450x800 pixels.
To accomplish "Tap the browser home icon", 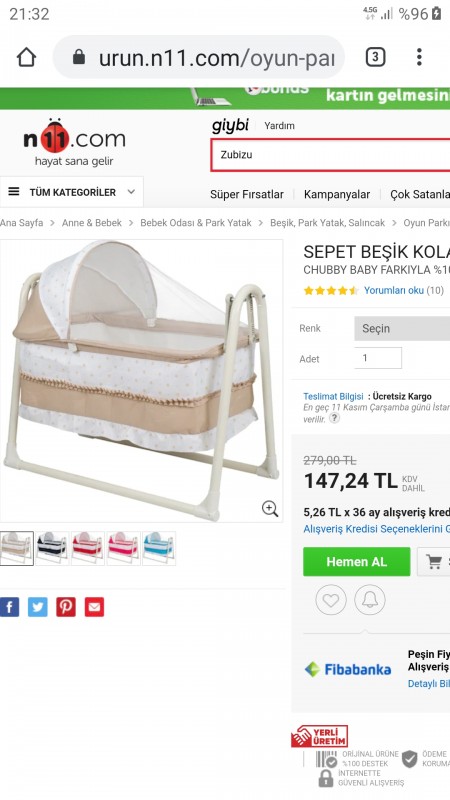I will 26,57.
